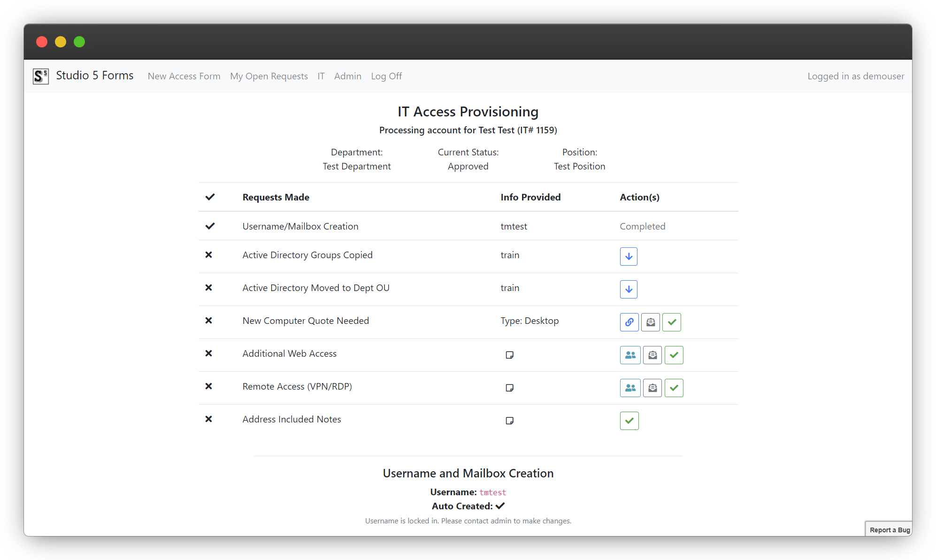The width and height of the screenshot is (936, 560).
Task: Open the note icon for Address Included Notes
Action: point(510,421)
